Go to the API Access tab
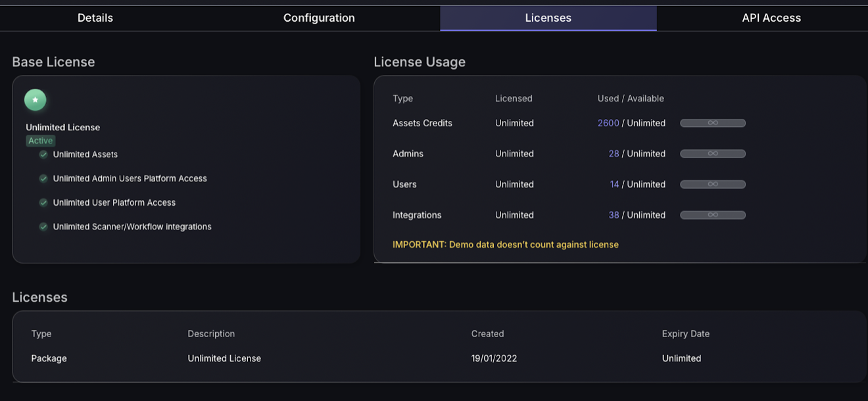The image size is (868, 401). click(x=771, y=18)
